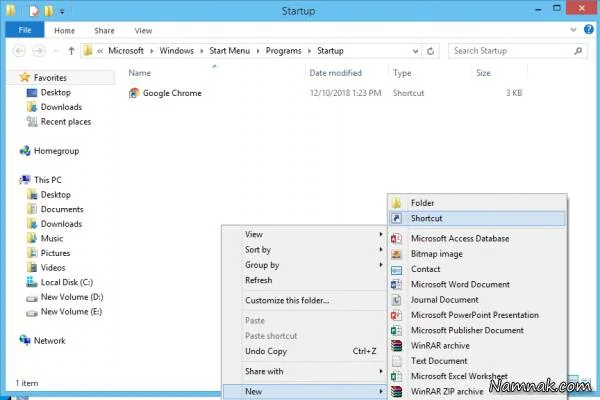Image resolution: width=600 pixels, height=400 pixels.
Task: Click the Back navigation arrow
Action: (20, 51)
